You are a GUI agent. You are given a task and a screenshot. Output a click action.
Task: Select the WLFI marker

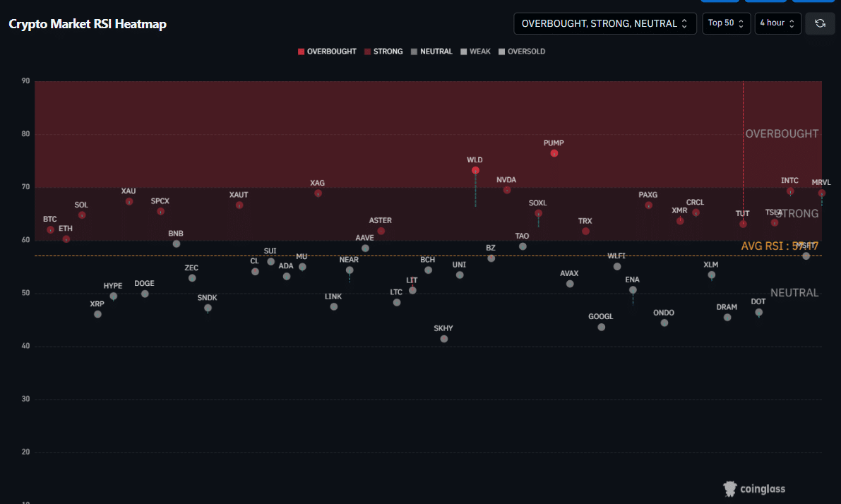(617, 267)
